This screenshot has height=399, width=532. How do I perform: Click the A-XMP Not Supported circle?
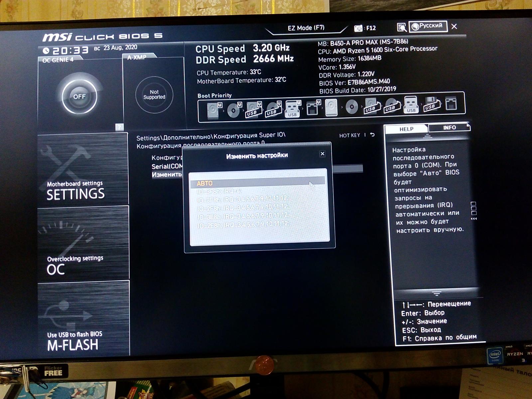click(154, 95)
